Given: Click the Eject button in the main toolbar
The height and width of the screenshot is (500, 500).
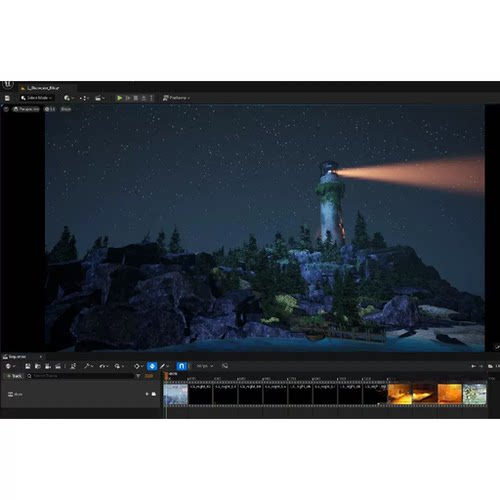Looking at the screenshot, I should pyautogui.click(x=144, y=98).
